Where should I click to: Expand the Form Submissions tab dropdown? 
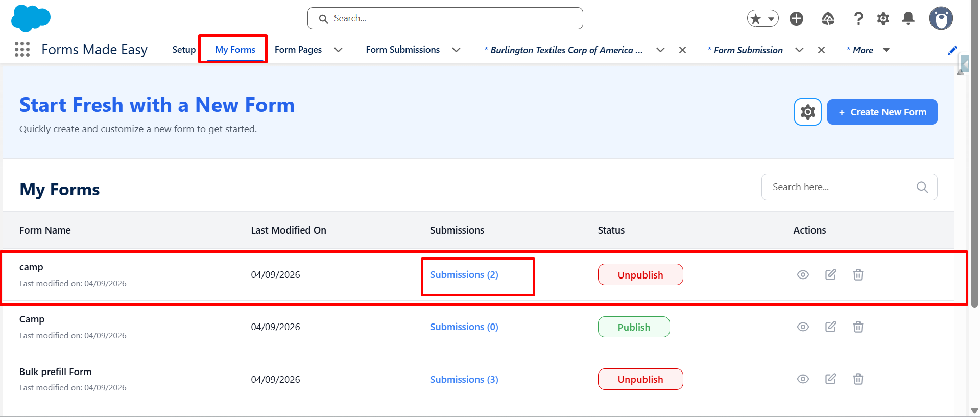click(456, 50)
